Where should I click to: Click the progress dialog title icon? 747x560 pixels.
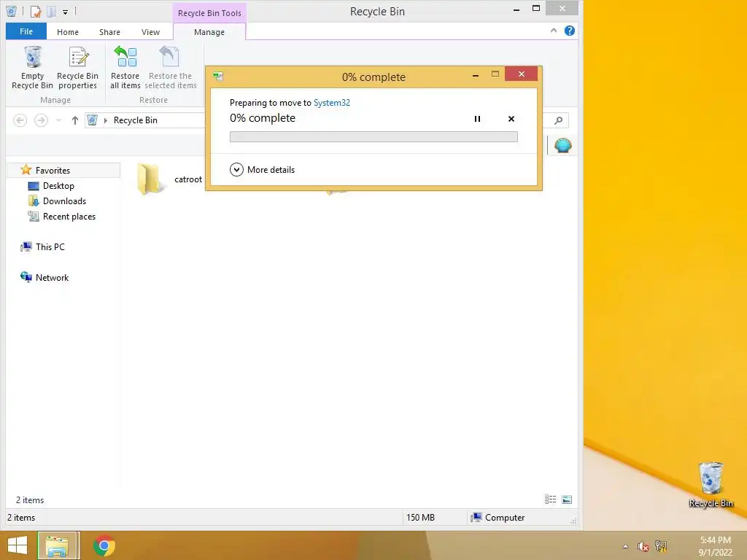(x=218, y=76)
